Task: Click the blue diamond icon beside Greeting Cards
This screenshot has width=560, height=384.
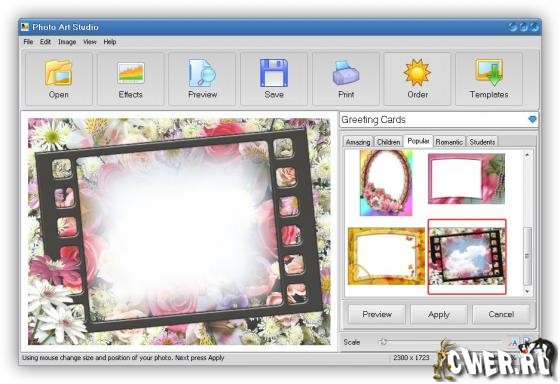Action: point(532,119)
